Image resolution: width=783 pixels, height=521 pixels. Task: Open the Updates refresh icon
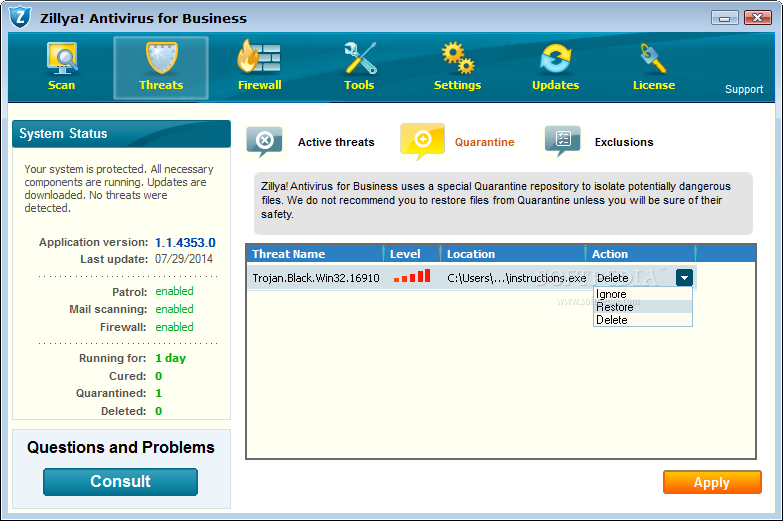click(x=555, y=58)
